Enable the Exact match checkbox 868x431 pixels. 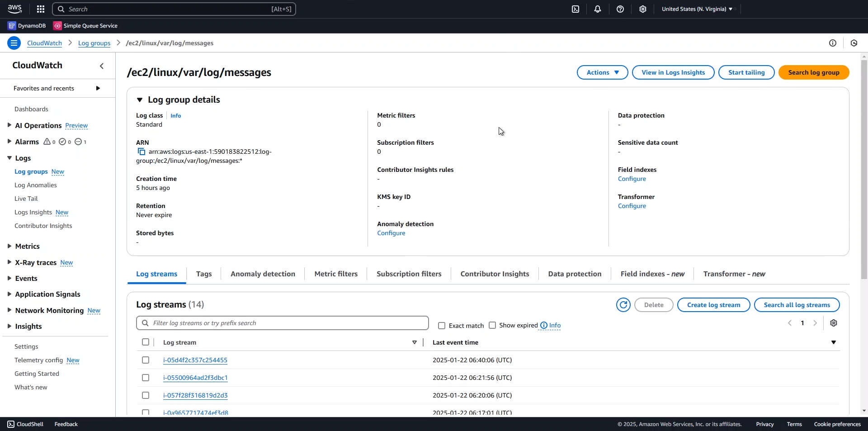click(442, 326)
